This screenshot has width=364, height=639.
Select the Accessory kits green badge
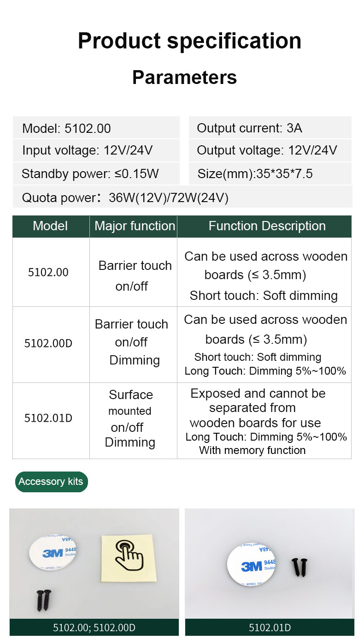point(51,482)
